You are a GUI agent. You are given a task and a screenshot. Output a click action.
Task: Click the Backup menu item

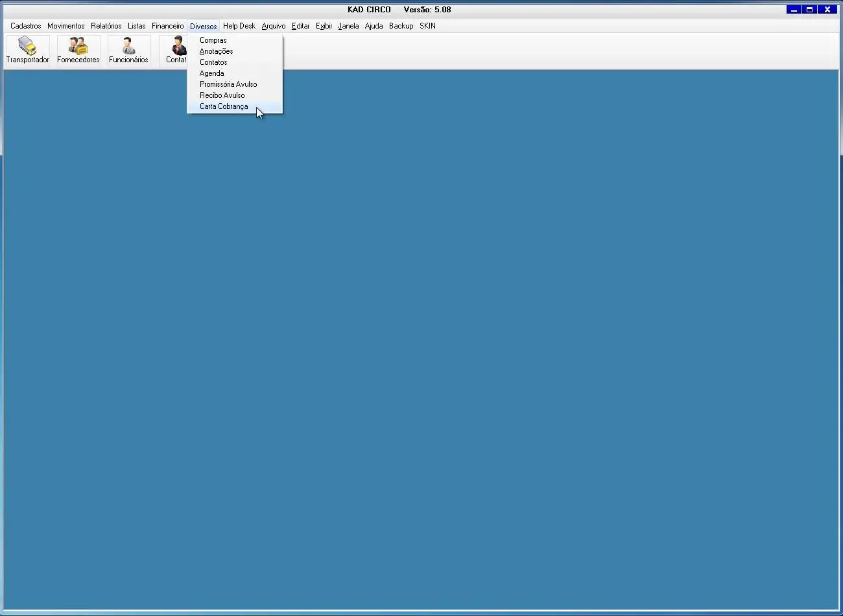tap(401, 26)
